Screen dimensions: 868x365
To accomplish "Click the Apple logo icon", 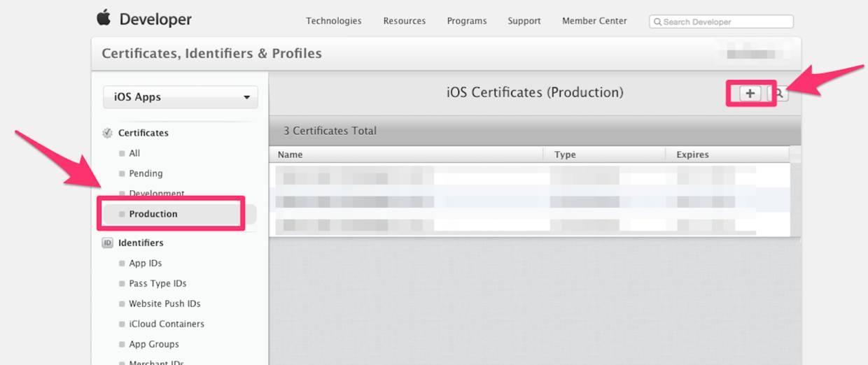I will coord(104,17).
